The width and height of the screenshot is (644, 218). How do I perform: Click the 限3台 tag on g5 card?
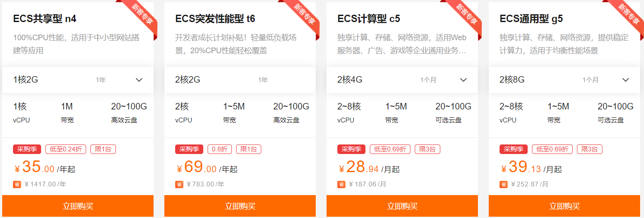pyautogui.click(x=590, y=149)
